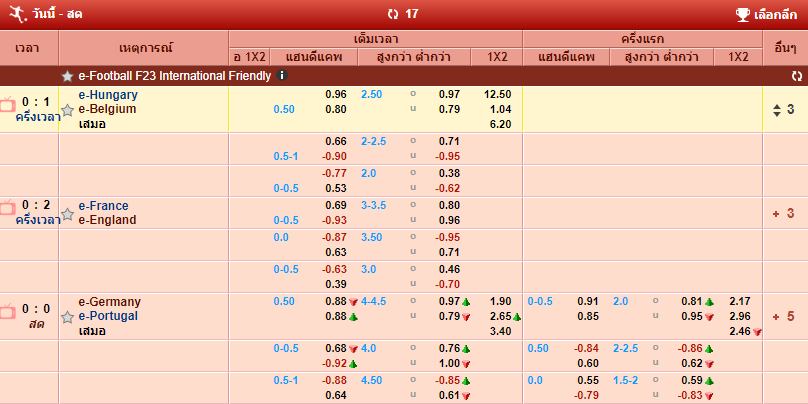808x404 pixels.
Task: Open league selection via trophy icon
Action: click(x=743, y=14)
